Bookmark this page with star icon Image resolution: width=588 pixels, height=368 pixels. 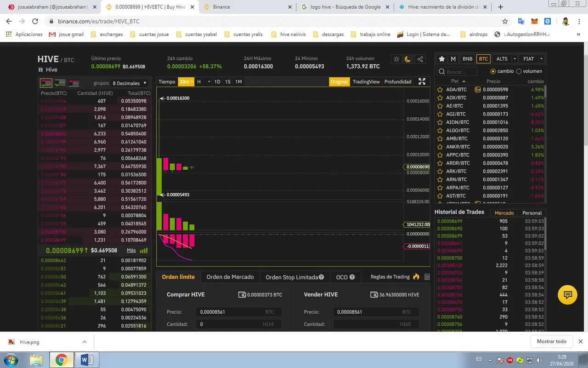pyautogui.click(x=505, y=21)
